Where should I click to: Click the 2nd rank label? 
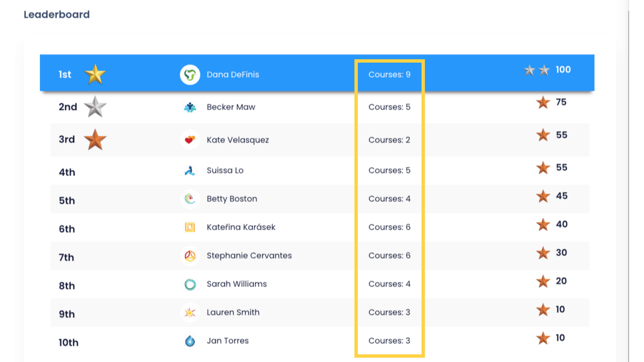(x=68, y=107)
